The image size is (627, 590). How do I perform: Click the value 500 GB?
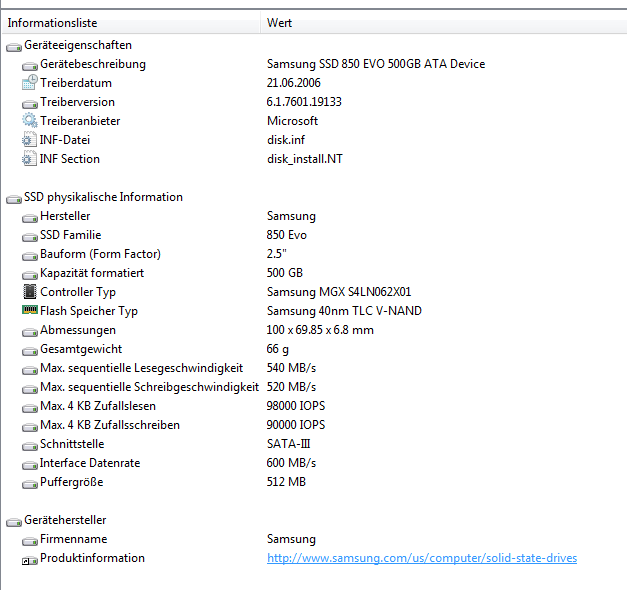(285, 273)
